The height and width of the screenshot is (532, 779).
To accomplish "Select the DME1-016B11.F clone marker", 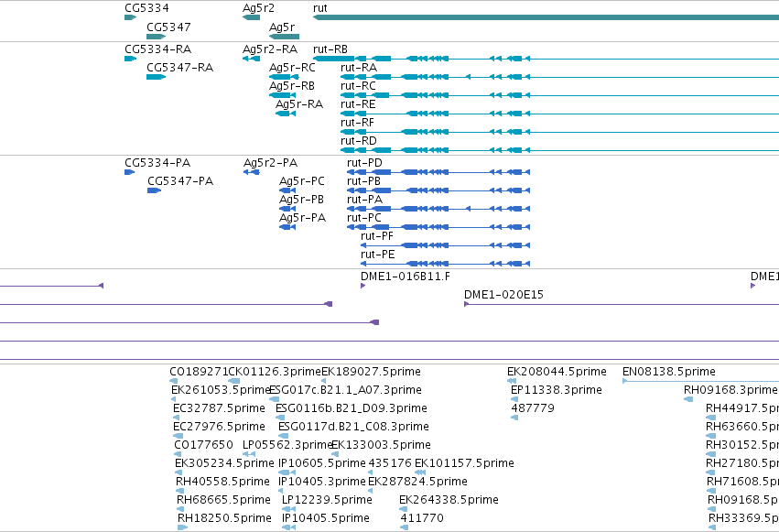I will point(362,286).
